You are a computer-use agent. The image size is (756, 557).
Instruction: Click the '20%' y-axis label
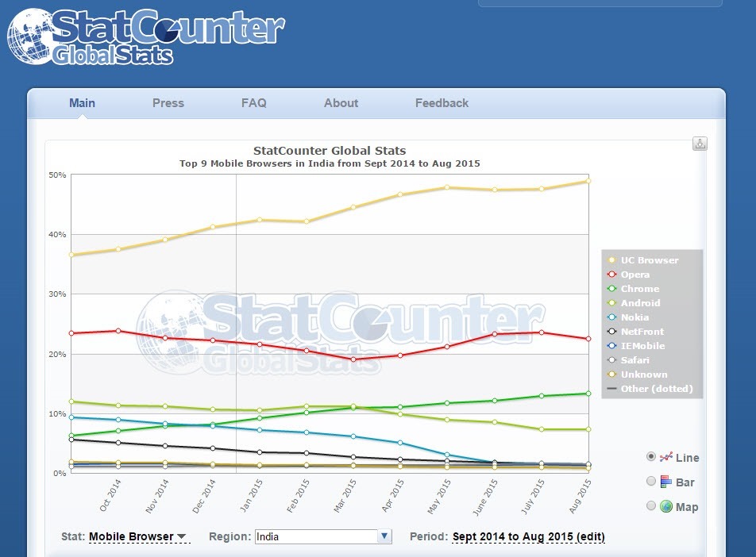[x=57, y=354]
